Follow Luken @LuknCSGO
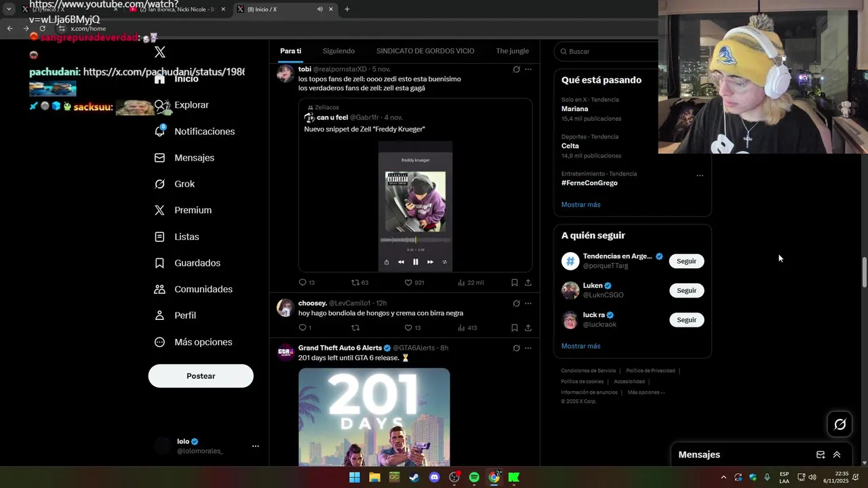This screenshot has width=868, height=488. click(686, 290)
